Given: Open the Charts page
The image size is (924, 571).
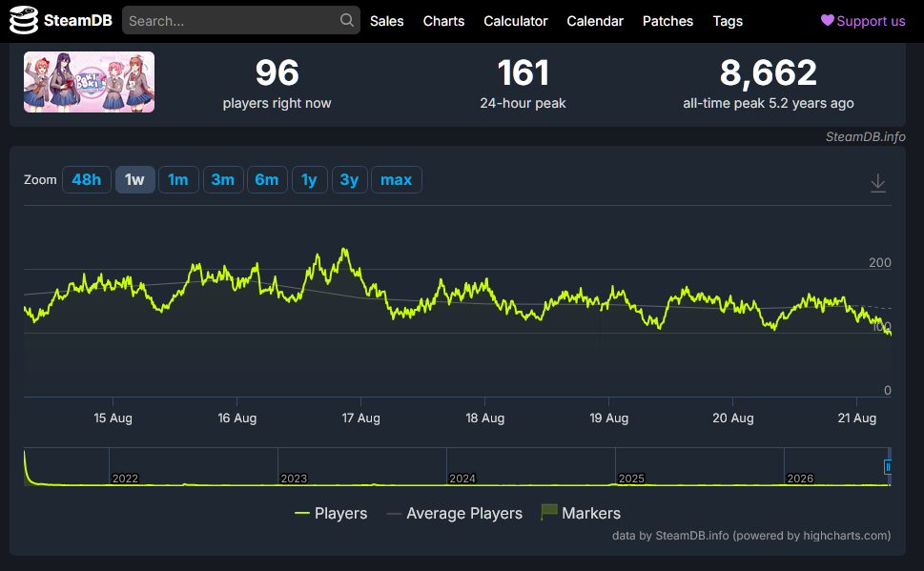Looking at the screenshot, I should (443, 21).
